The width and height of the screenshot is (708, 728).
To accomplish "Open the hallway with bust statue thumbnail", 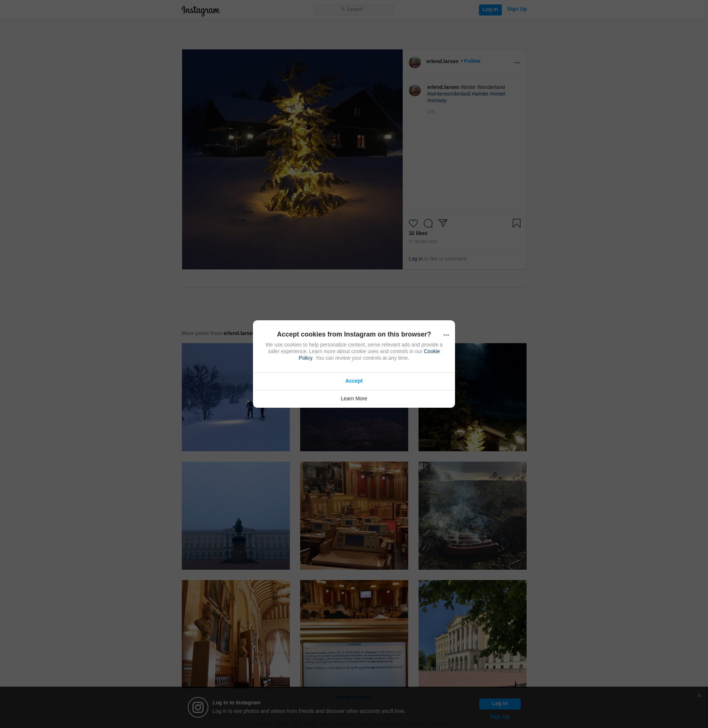I will (x=235, y=634).
